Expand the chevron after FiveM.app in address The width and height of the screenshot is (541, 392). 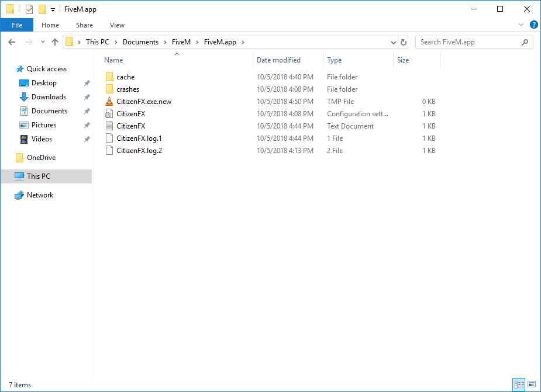(x=243, y=42)
